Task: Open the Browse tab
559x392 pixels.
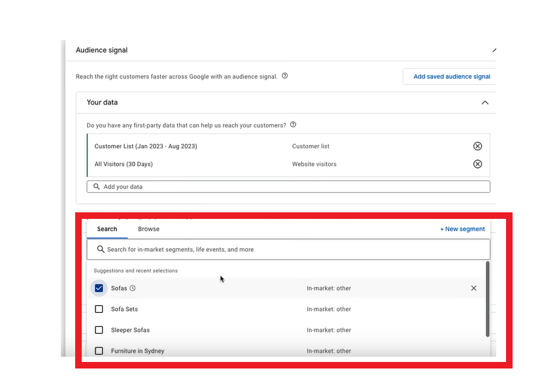Action: (x=148, y=229)
